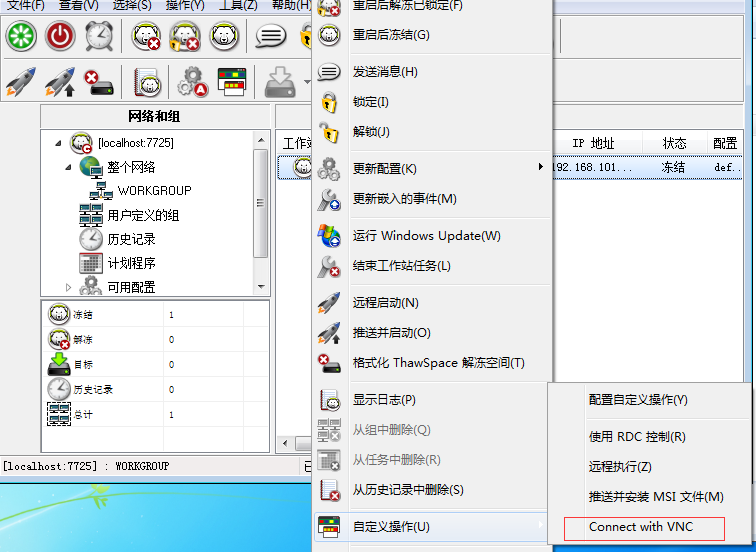Select 使用 RDC 控制(R) menu entry
Screen dimensions: 756x552
[637, 437]
